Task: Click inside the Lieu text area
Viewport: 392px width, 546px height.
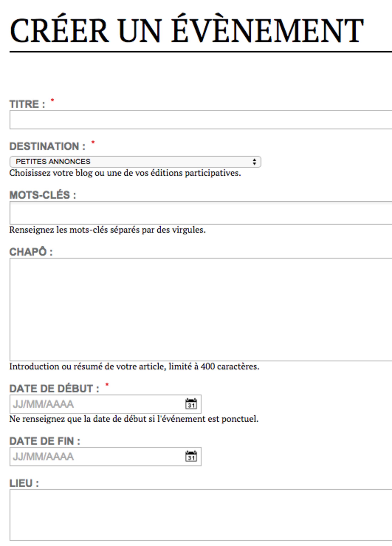Action: pyautogui.click(x=201, y=515)
